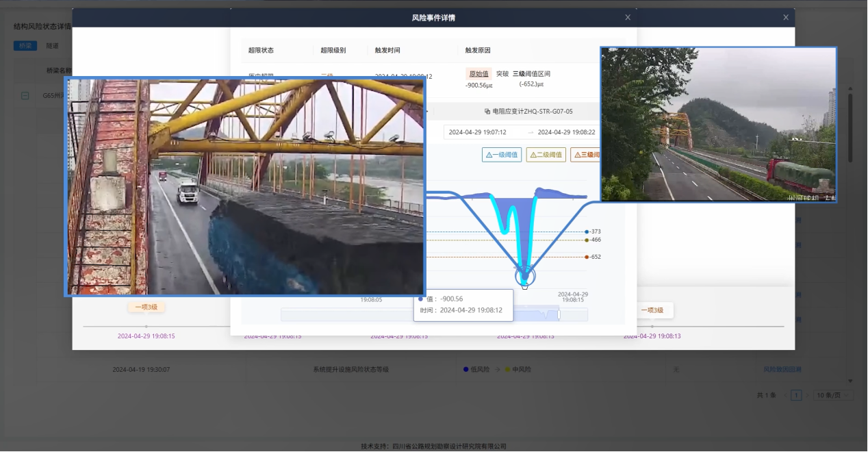Select the right 一项3级 timeline marker
The height and width of the screenshot is (452, 868).
pyautogui.click(x=652, y=310)
